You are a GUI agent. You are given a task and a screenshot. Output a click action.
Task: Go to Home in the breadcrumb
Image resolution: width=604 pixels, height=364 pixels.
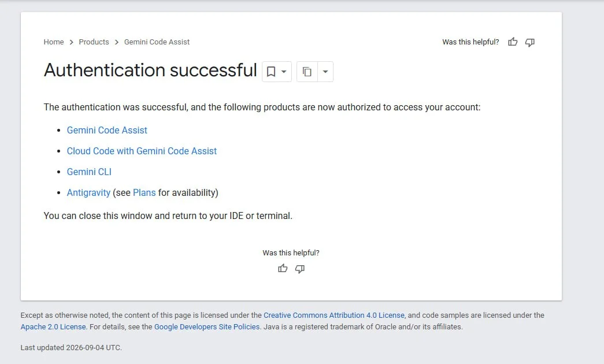point(54,42)
